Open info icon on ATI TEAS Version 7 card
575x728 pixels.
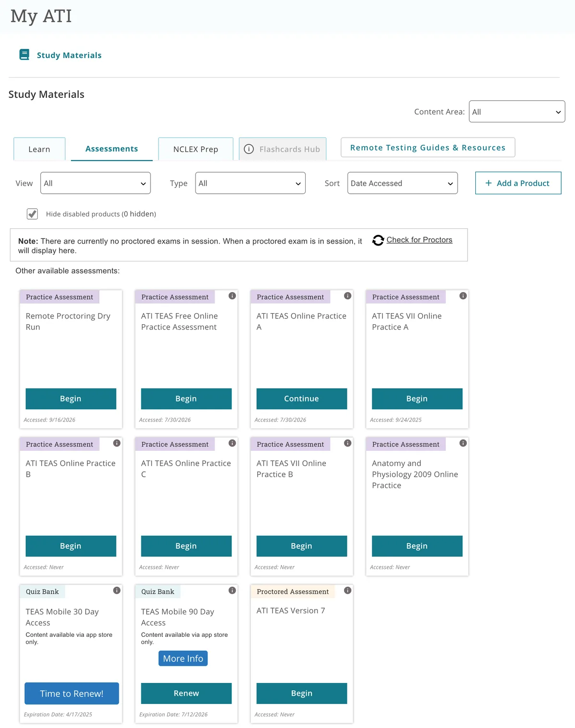point(348,590)
